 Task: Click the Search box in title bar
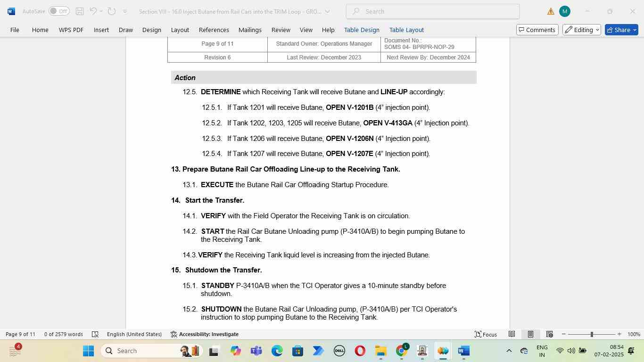[433, 11]
